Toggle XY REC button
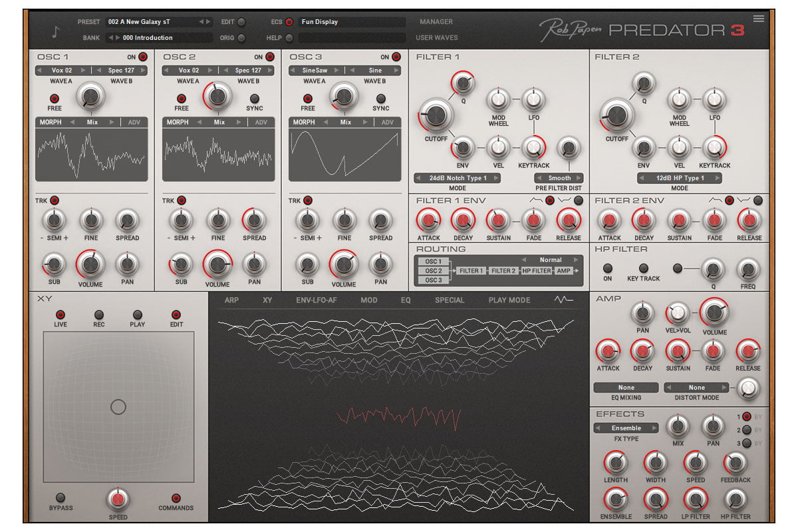 [99, 315]
